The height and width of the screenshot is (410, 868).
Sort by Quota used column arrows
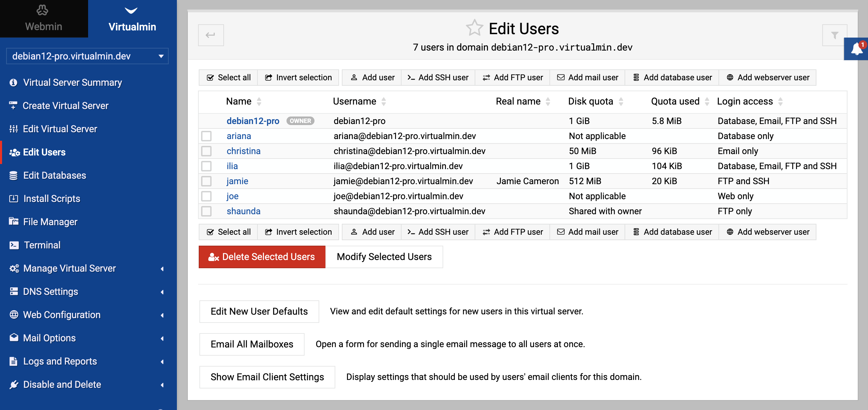click(707, 101)
